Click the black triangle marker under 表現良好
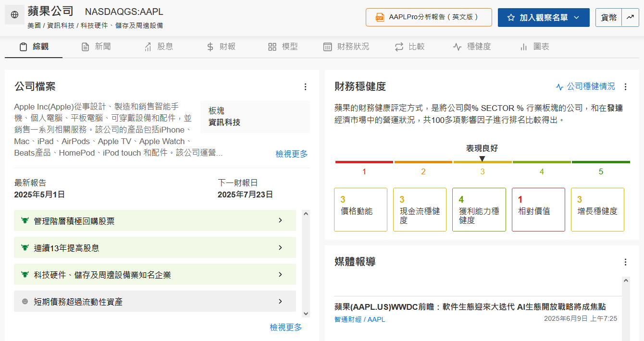 click(x=482, y=158)
